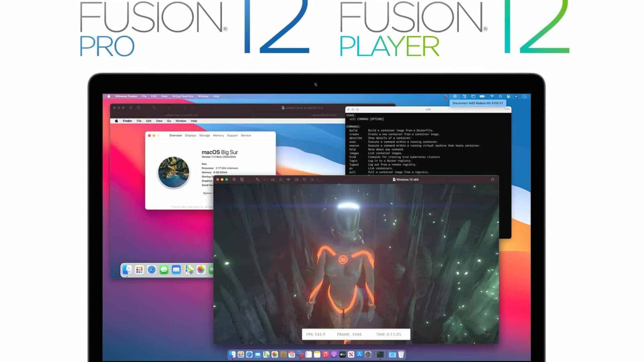Open the File menu next to VMware Fusion

point(144,96)
